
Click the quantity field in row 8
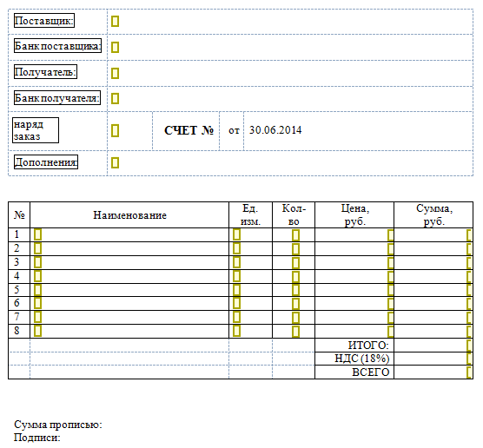(x=295, y=332)
